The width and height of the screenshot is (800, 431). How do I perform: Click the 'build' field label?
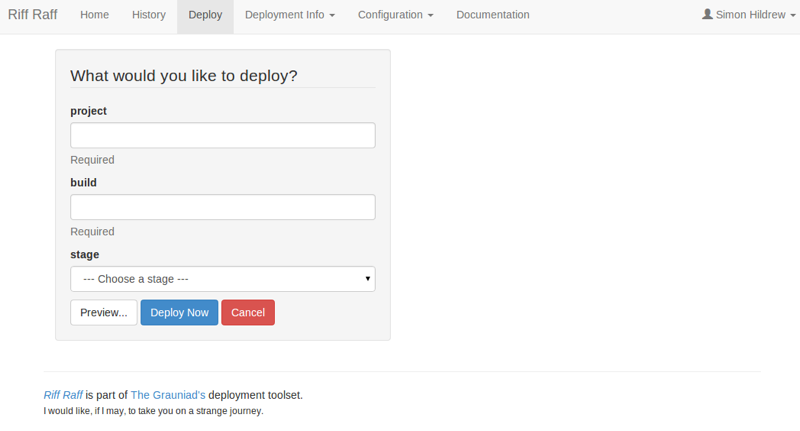click(83, 183)
